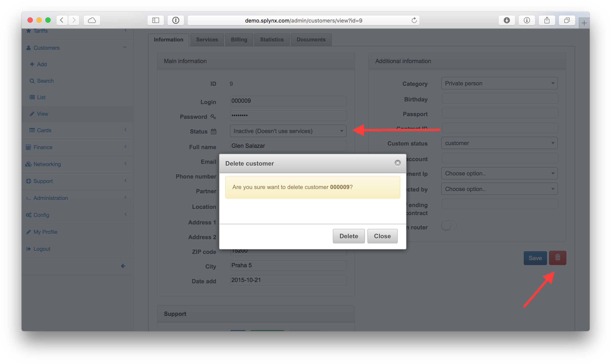Screen dimensions: 611x364
Task: Collapse sidebar using the left arrow icon
Action: click(123, 266)
